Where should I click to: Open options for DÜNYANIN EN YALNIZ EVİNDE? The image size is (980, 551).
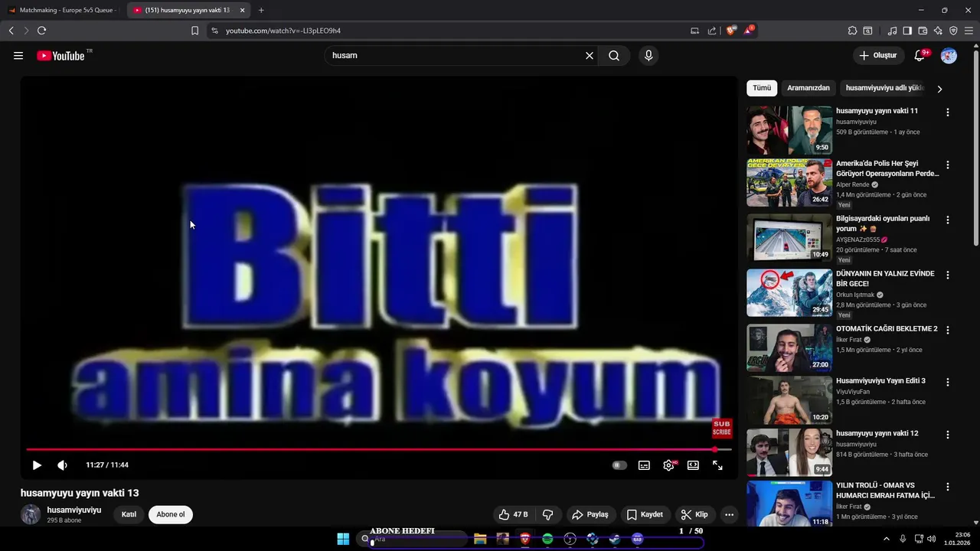tap(948, 275)
